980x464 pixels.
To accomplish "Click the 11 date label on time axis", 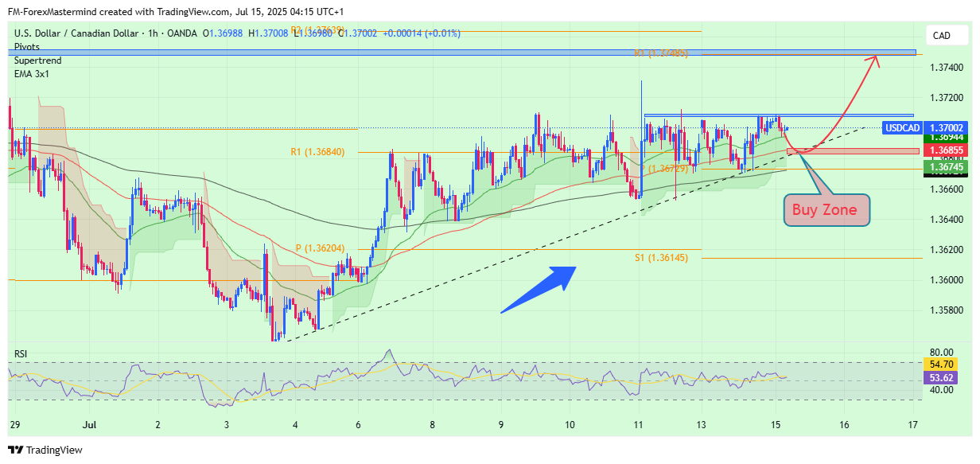I will pos(638,424).
